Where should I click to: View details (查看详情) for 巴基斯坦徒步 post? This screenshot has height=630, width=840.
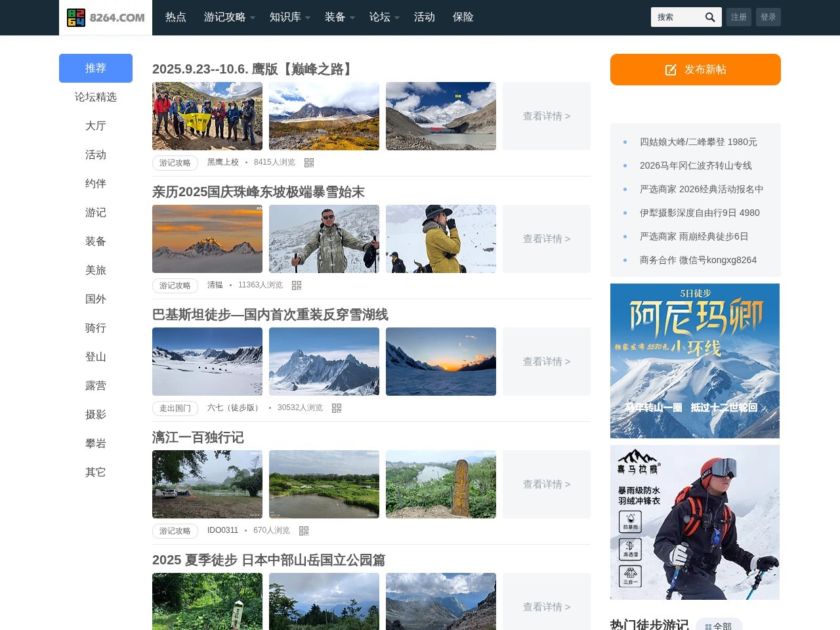(547, 362)
